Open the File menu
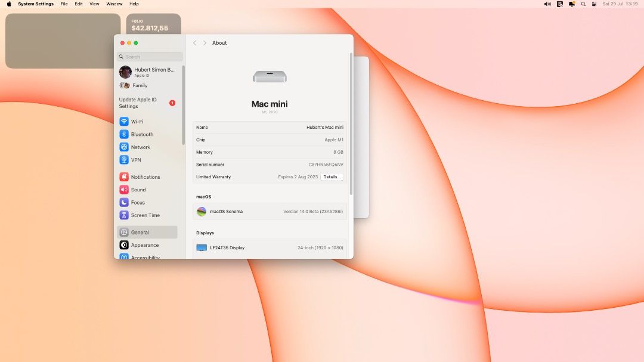Screen dimensions: 644x362 (x=64, y=4)
